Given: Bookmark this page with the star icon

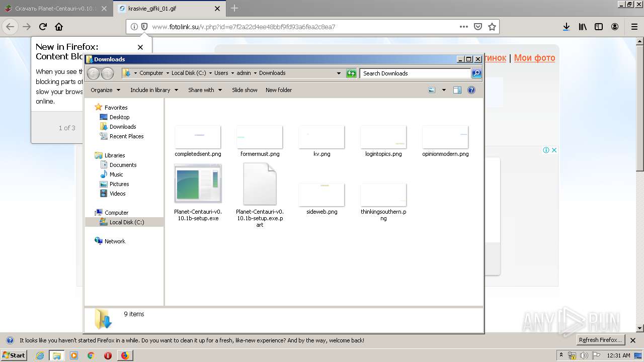Looking at the screenshot, I should [x=492, y=27].
